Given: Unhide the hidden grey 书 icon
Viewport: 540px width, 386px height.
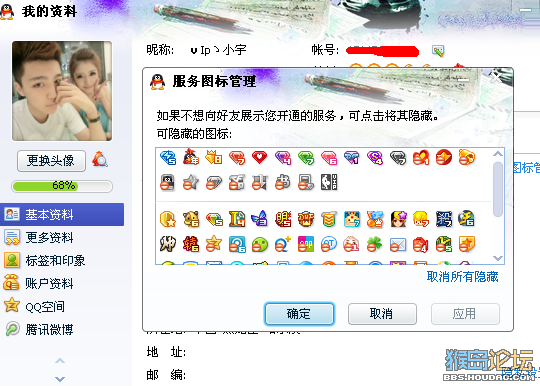Looking at the screenshot, I should pyautogui.click(x=283, y=182).
